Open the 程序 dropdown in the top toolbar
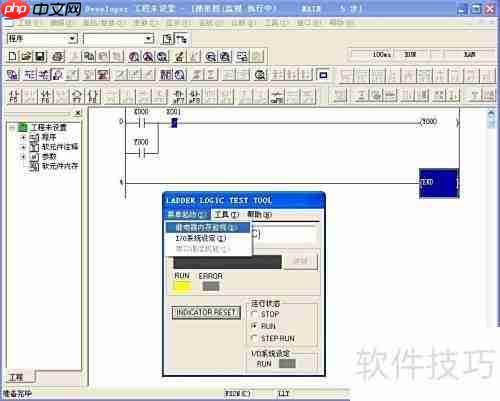This screenshot has height=401, width=500. (x=72, y=39)
